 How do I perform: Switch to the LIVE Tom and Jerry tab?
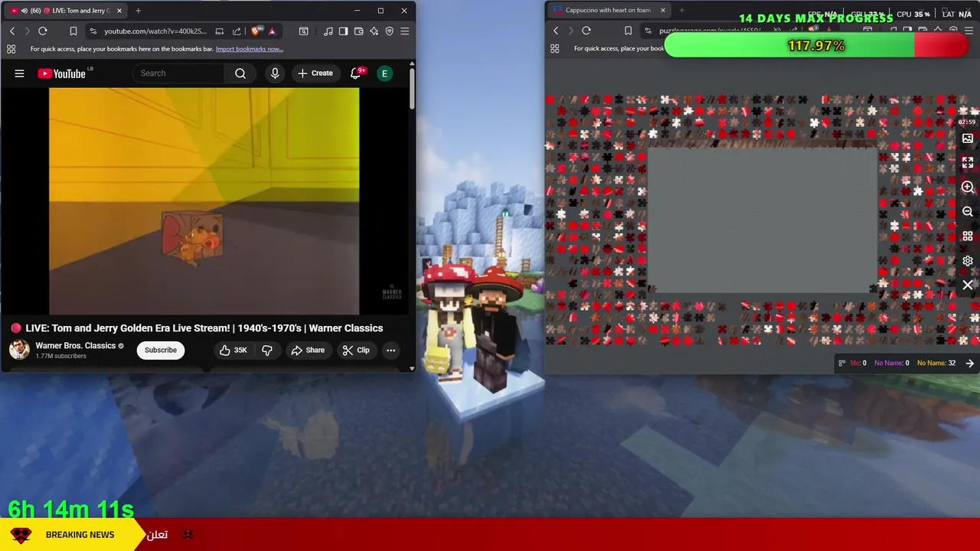tap(65, 11)
